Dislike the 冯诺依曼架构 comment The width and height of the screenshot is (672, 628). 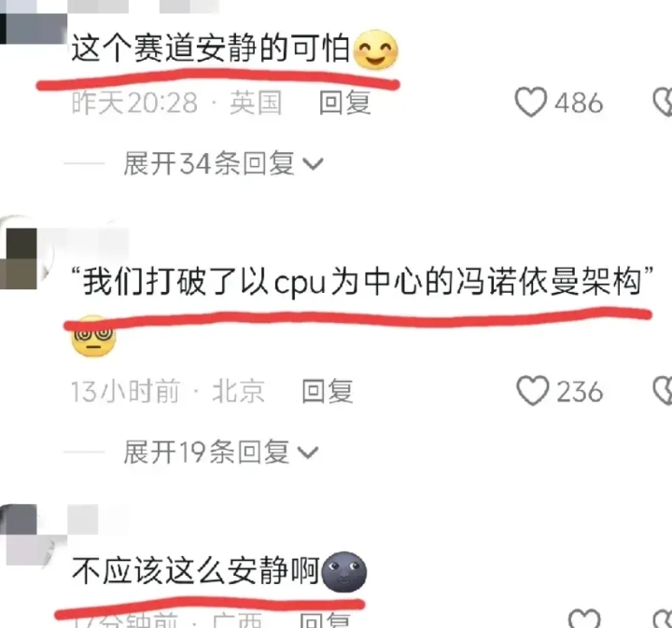pos(663,390)
